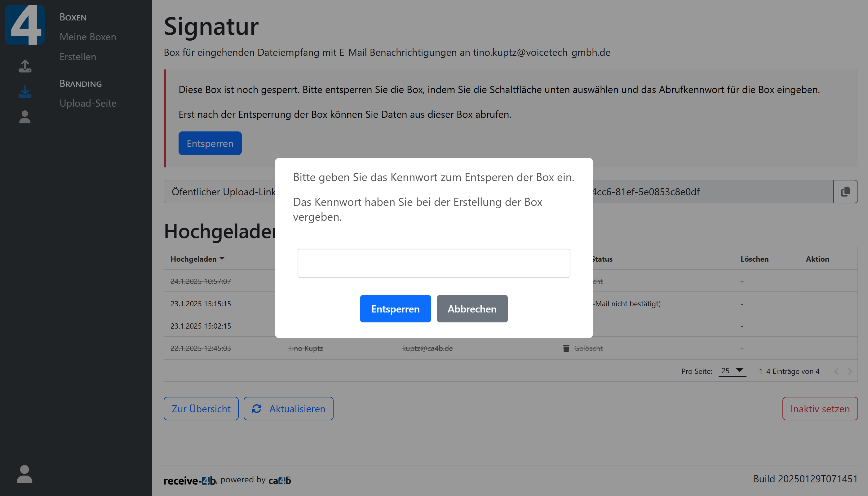Click the user profile icon in the sidebar

click(24, 117)
